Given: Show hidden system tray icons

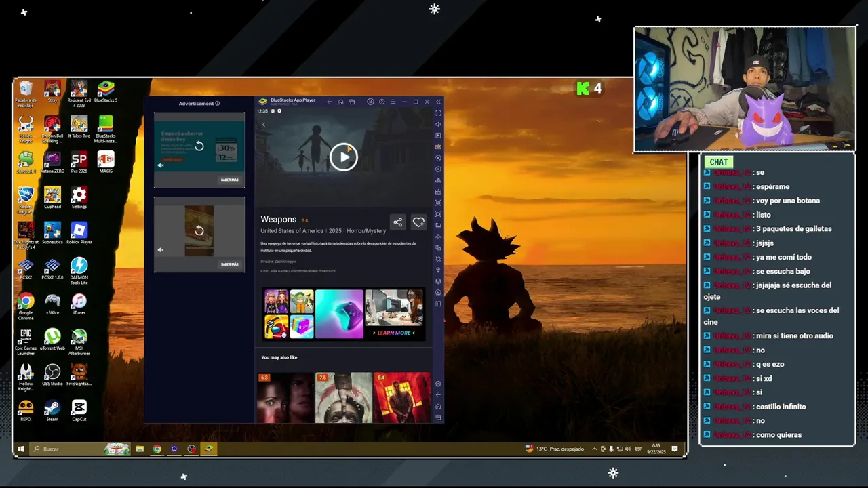Looking at the screenshot, I should (595, 449).
